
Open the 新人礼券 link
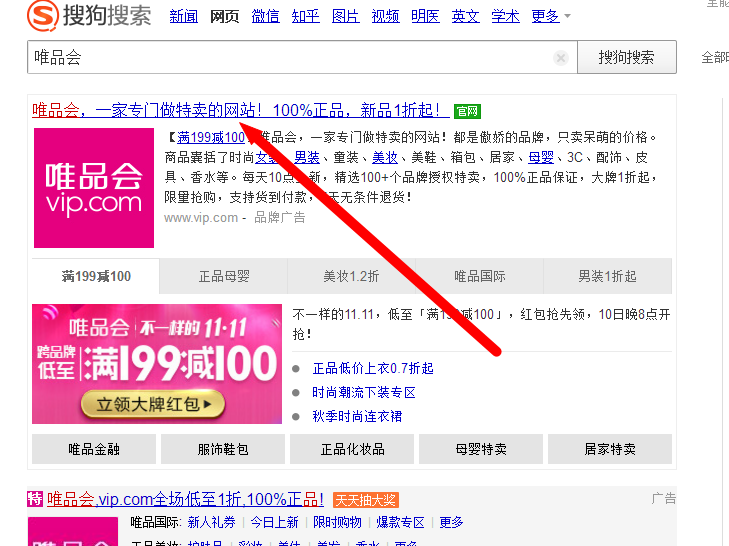point(212,522)
